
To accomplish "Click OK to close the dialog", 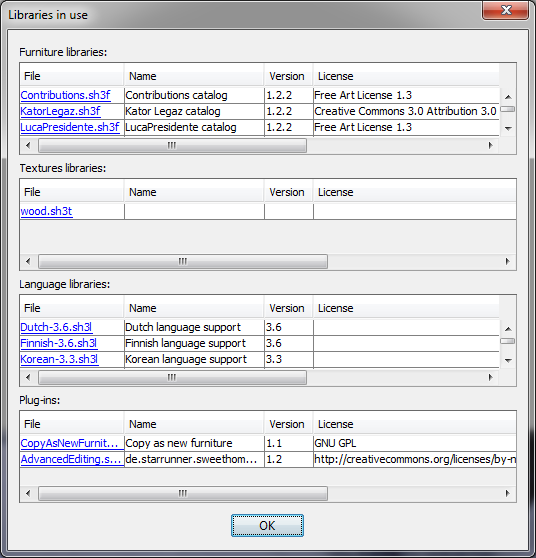I will tap(267, 526).
